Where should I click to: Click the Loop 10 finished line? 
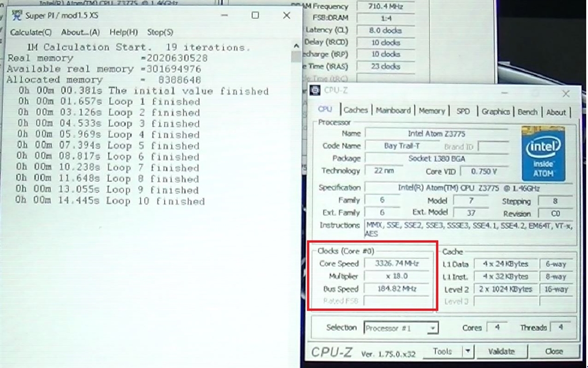[110, 201]
